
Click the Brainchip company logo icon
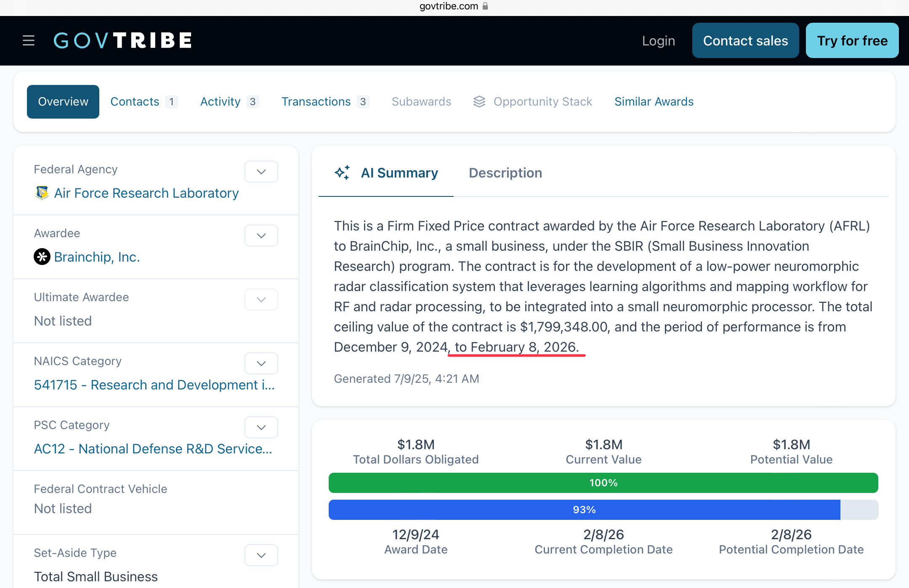(x=42, y=257)
